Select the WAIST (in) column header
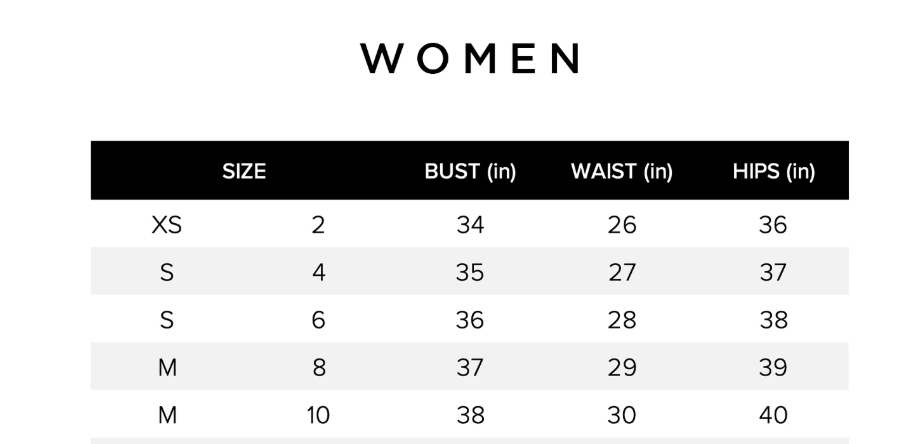The height and width of the screenshot is (444, 908). coord(621,171)
